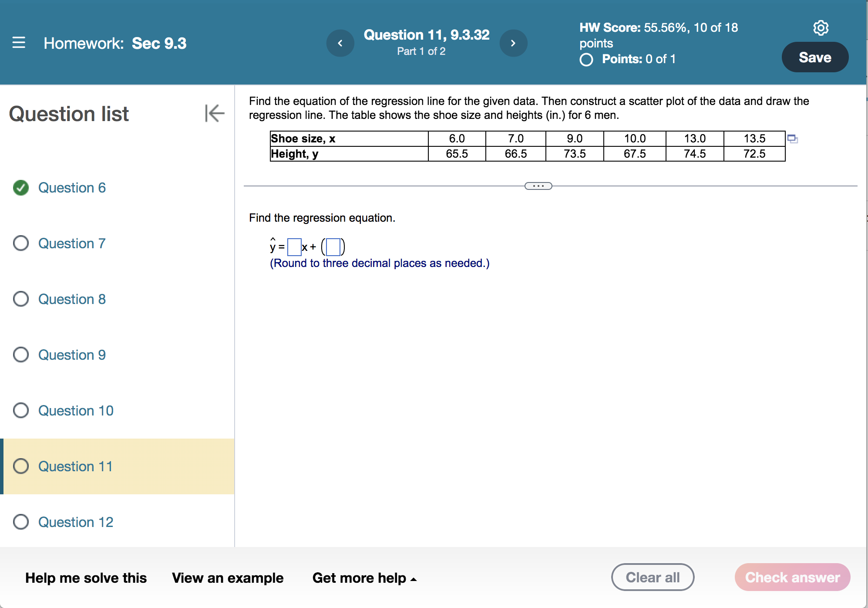Click the green checkmark on Question 6

click(x=21, y=188)
